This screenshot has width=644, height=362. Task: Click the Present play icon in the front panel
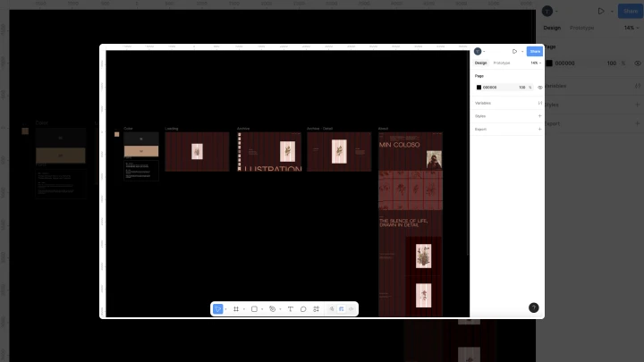coord(514,51)
